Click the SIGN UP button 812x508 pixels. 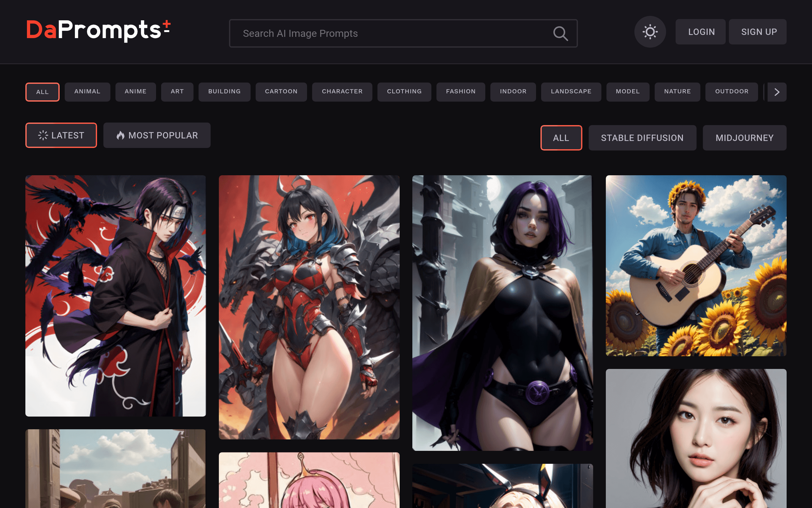pyautogui.click(x=758, y=32)
